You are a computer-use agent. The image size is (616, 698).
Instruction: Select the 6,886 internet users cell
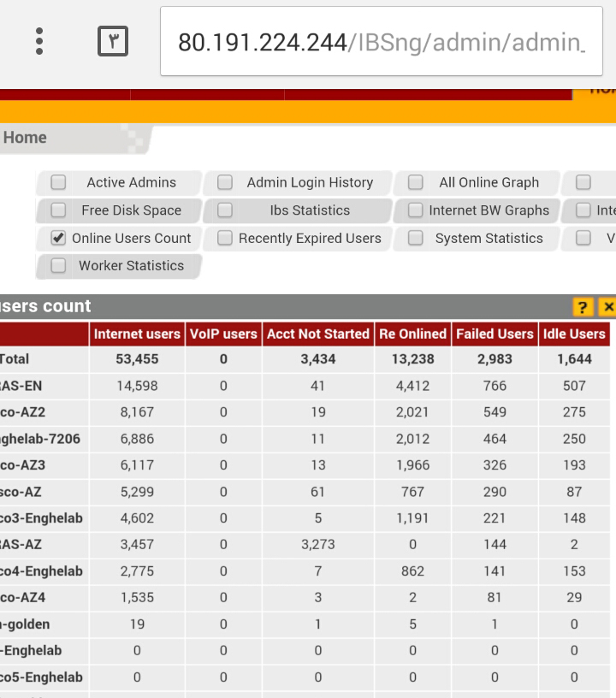coord(137,439)
